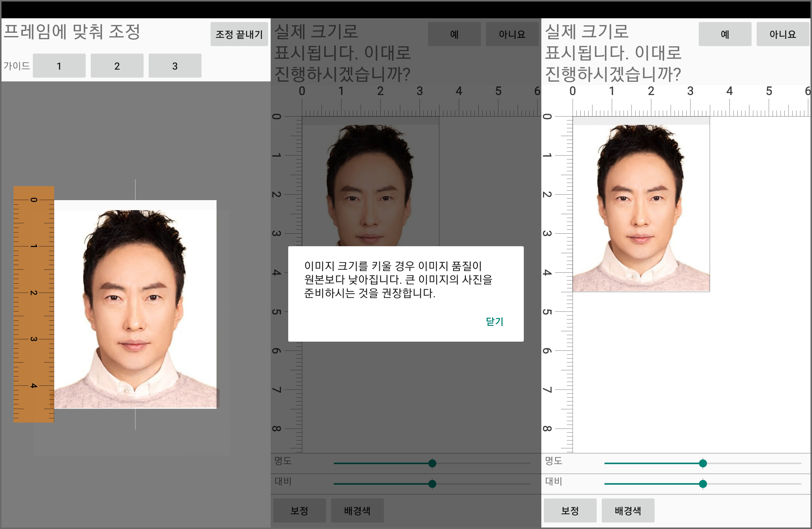Click the 조정 끝내기 button
The image size is (812, 529).
coord(239,34)
